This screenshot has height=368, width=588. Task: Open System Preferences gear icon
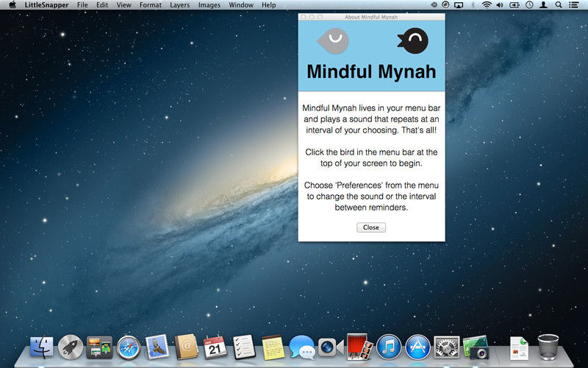[446, 347]
